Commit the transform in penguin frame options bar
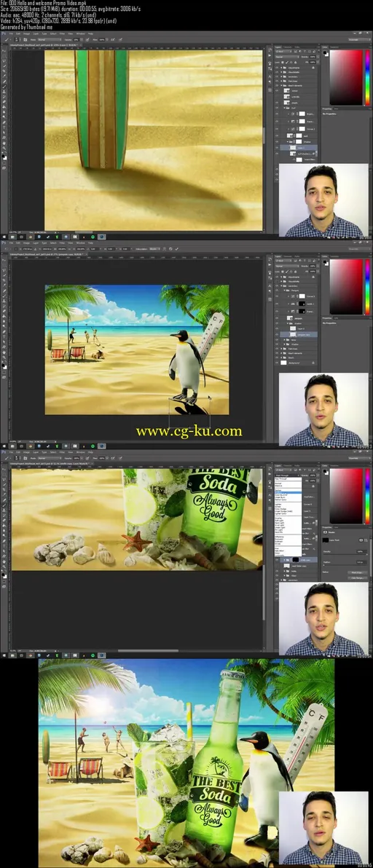This screenshot has width=373, height=868. pos(176,248)
